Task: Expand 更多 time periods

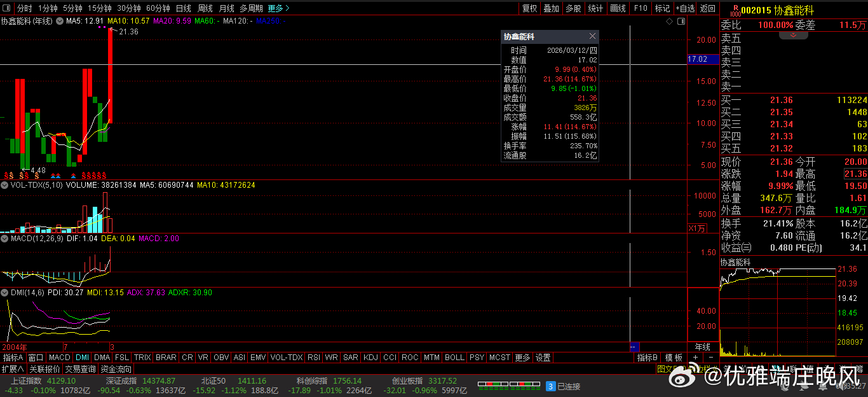Action: pos(278,8)
